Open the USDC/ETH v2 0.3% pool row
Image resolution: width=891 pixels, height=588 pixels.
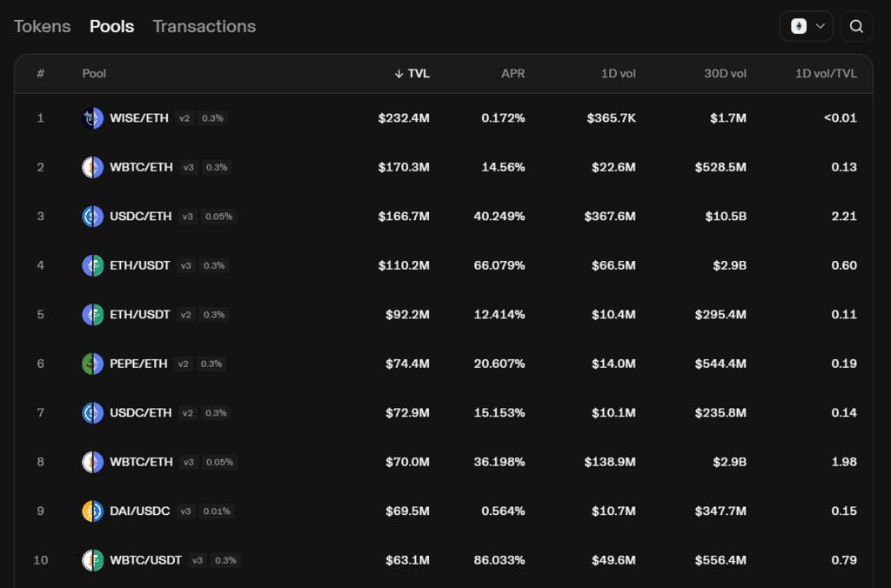443,413
